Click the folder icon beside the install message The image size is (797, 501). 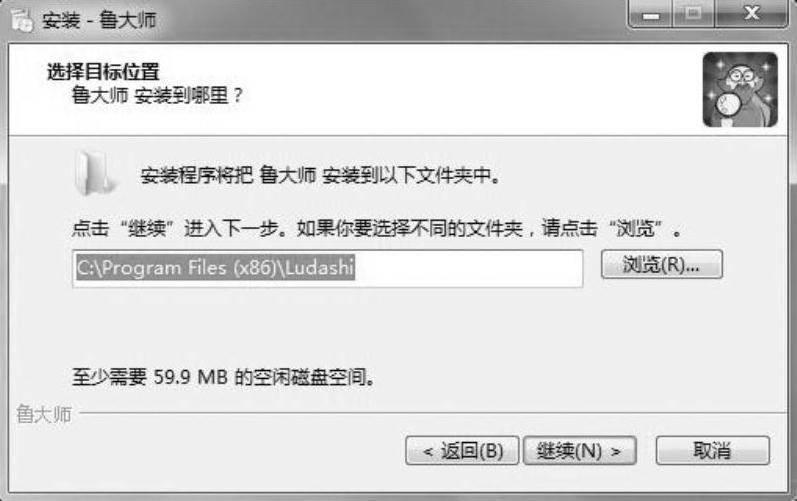(x=95, y=174)
